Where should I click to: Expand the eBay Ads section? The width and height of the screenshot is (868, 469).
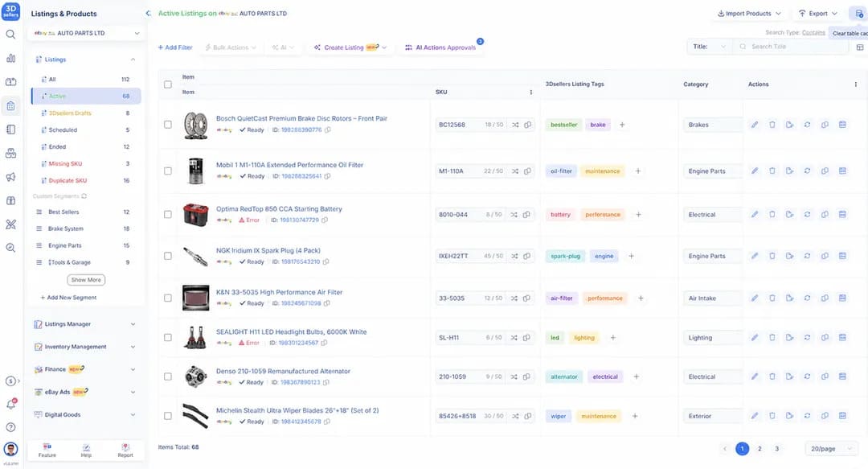86,392
